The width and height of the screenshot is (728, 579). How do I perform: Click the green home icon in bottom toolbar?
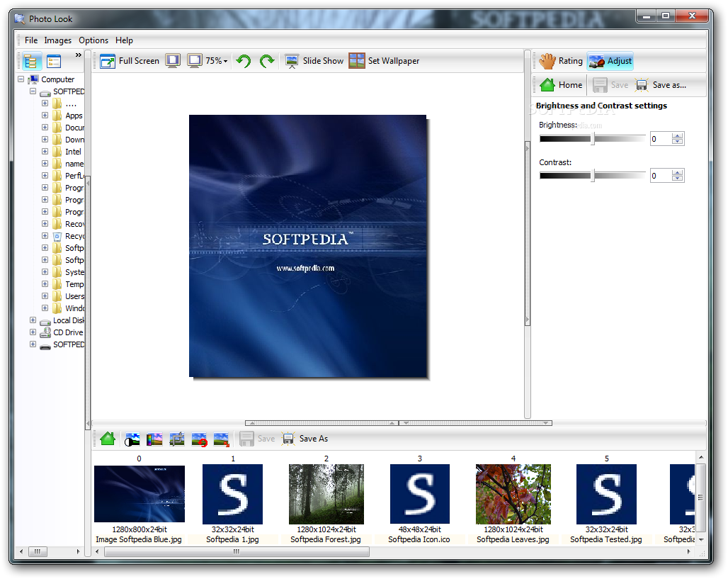[x=108, y=439]
